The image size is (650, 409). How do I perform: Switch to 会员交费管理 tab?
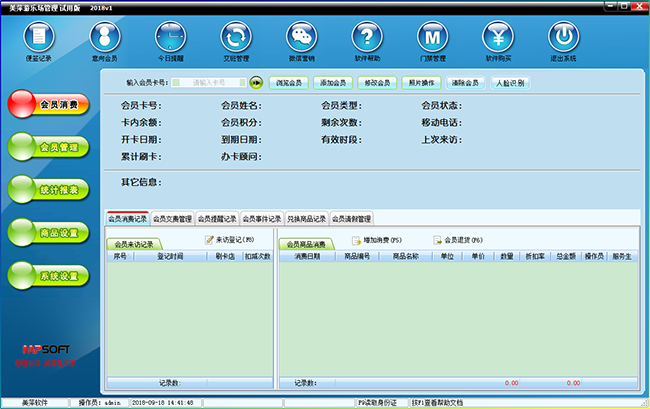[172, 218]
